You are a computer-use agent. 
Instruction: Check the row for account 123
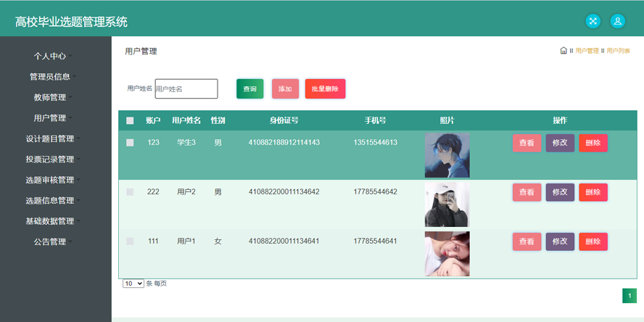click(x=130, y=143)
